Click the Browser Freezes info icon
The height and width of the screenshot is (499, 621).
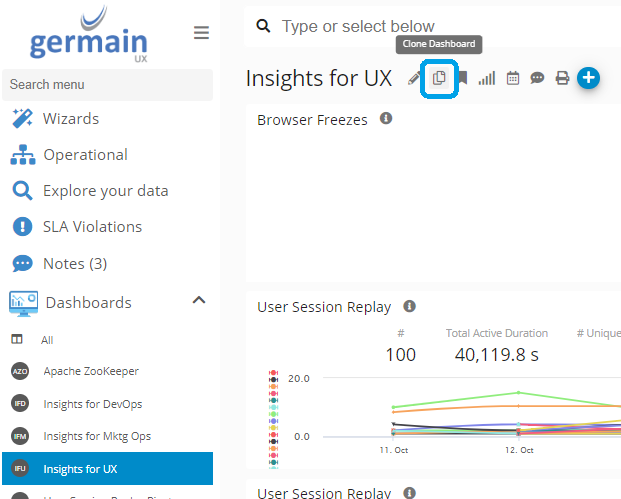[386, 119]
